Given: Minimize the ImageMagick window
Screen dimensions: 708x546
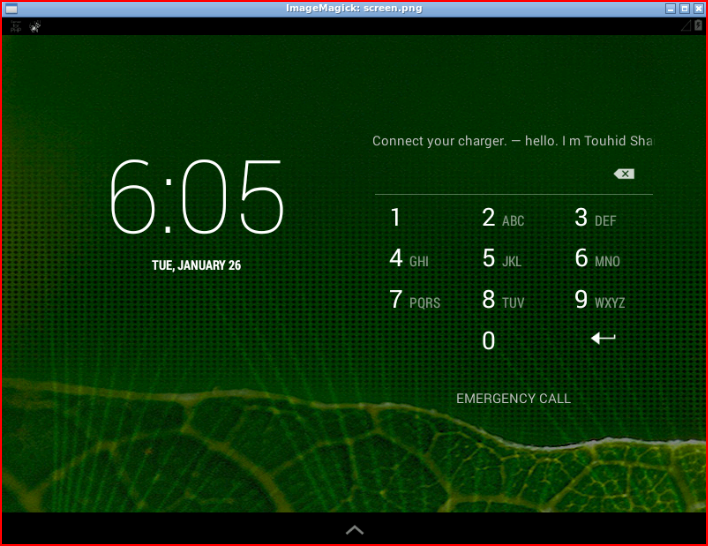Looking at the screenshot, I should 671,9.
